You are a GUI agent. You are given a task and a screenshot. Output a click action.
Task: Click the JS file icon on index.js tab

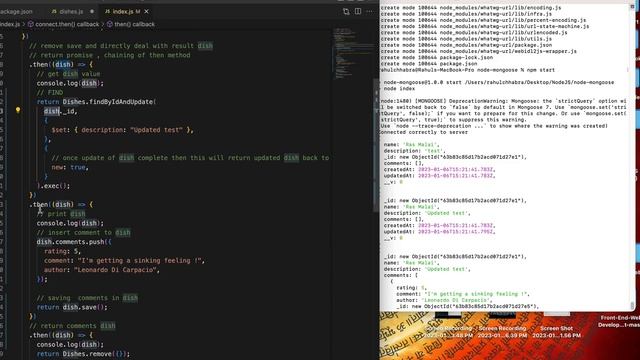[107, 12]
